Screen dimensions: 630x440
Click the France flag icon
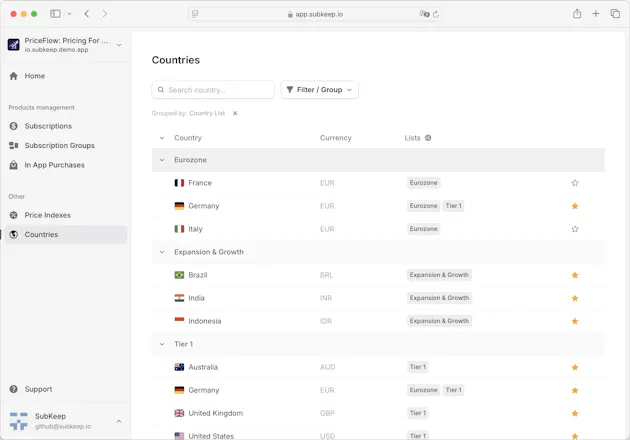point(179,183)
